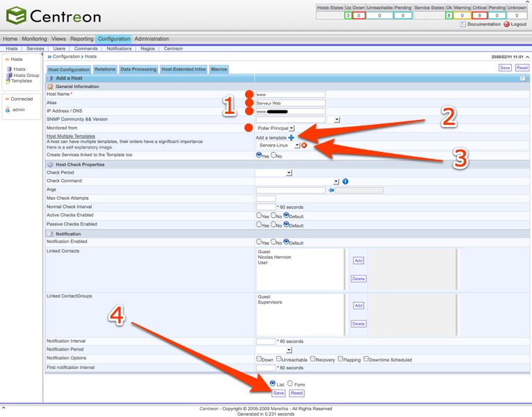Click the Max Check Attempts field

tap(266, 198)
